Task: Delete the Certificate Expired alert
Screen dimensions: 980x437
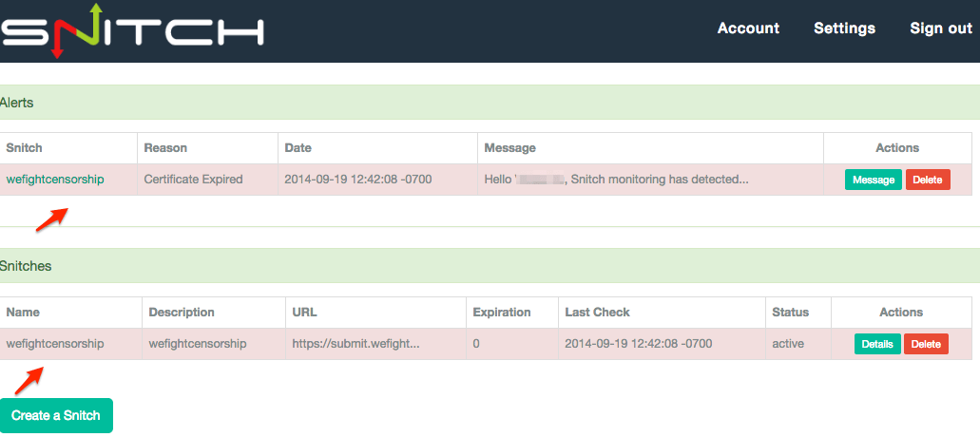Action: [x=928, y=180]
